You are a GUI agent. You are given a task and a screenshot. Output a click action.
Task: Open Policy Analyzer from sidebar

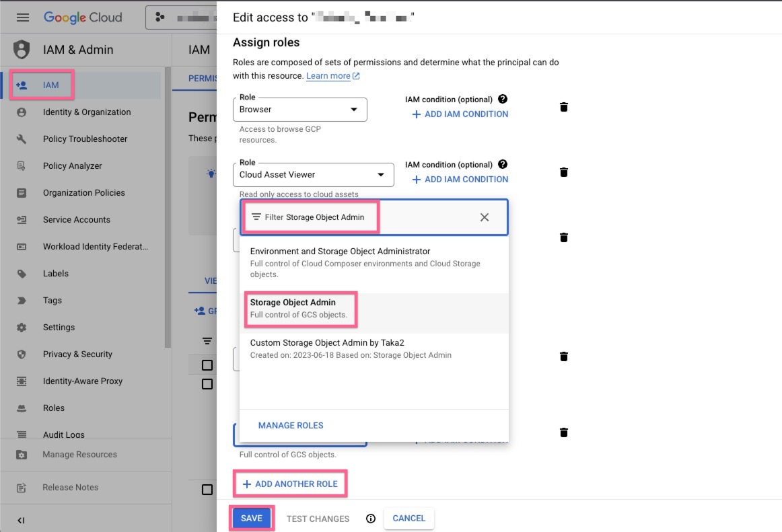72,166
